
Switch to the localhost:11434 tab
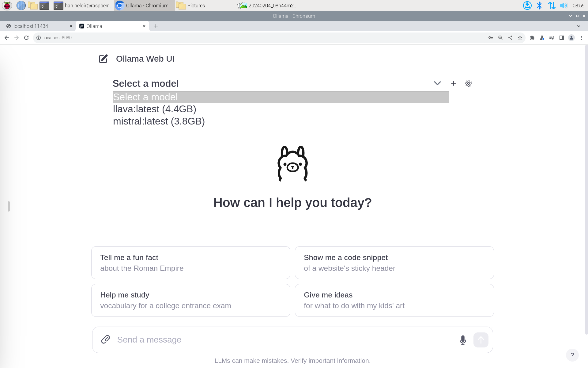[31, 26]
